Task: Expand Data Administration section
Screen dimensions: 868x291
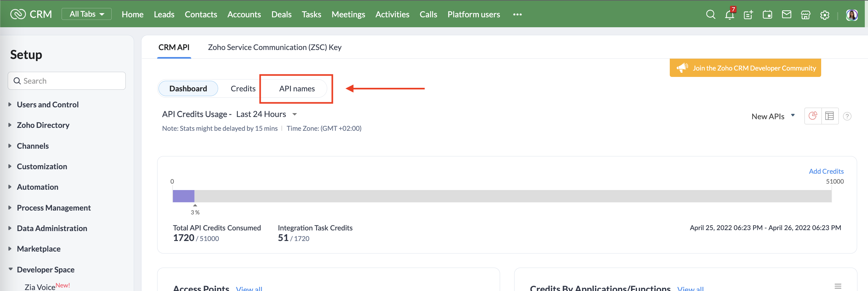Action: 52,229
